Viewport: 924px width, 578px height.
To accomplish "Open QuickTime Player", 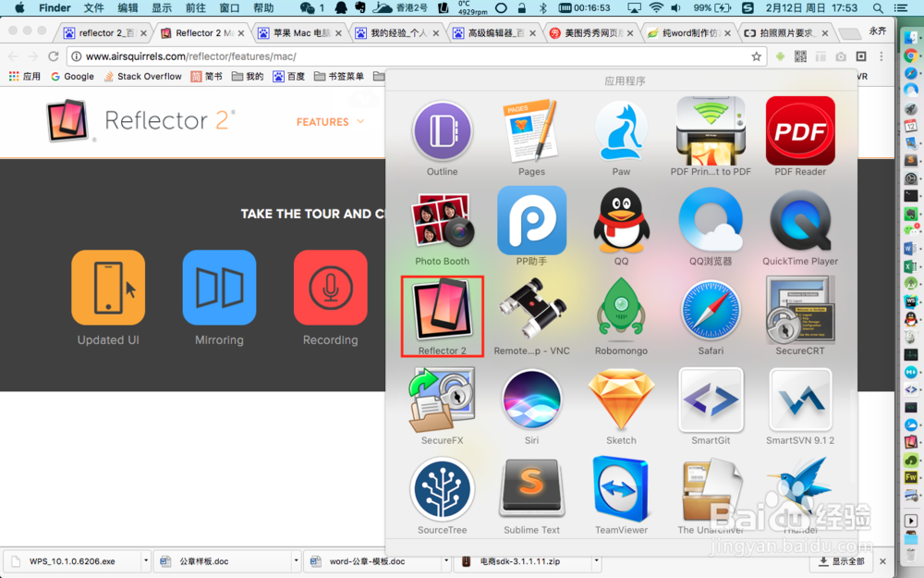I will (800, 221).
